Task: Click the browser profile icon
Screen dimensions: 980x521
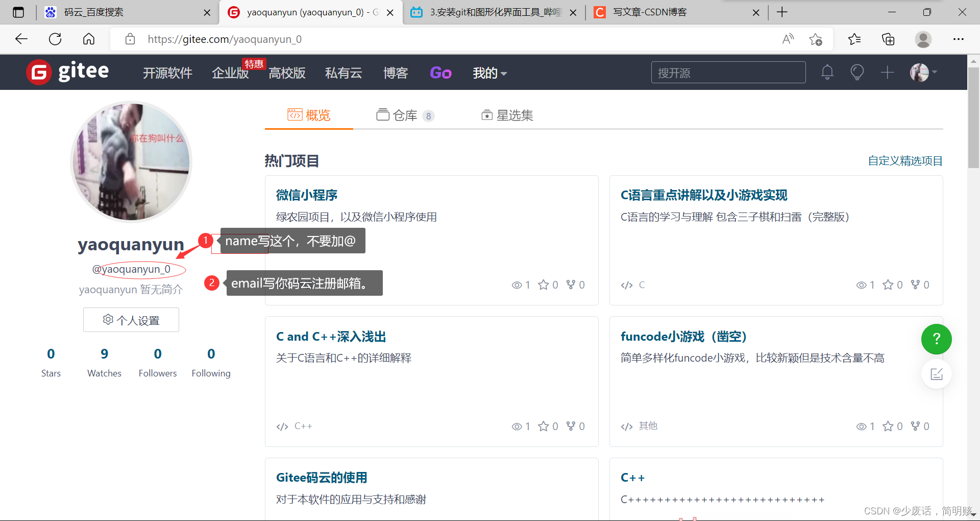Action: [923, 39]
